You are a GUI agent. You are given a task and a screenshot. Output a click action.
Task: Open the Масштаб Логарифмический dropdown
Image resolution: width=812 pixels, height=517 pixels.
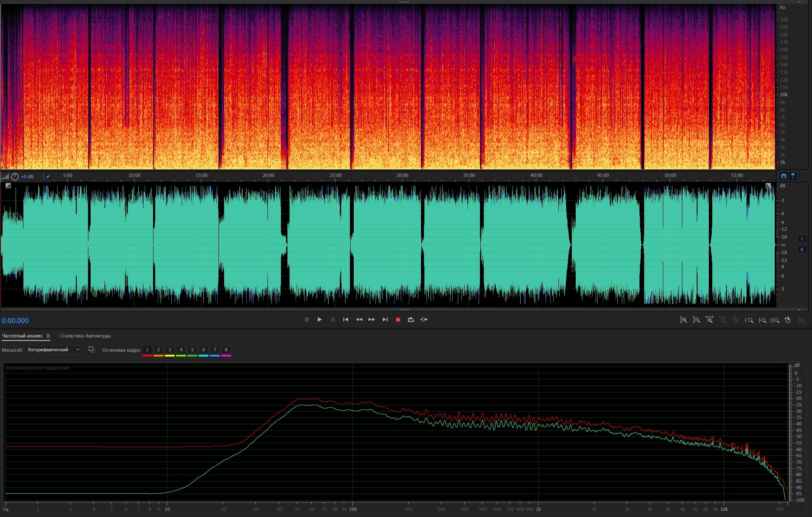coord(53,350)
